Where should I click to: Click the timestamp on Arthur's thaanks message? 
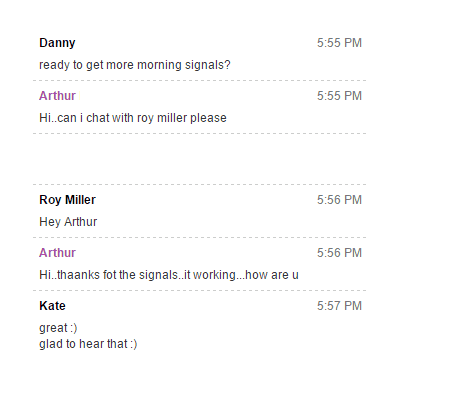point(339,253)
